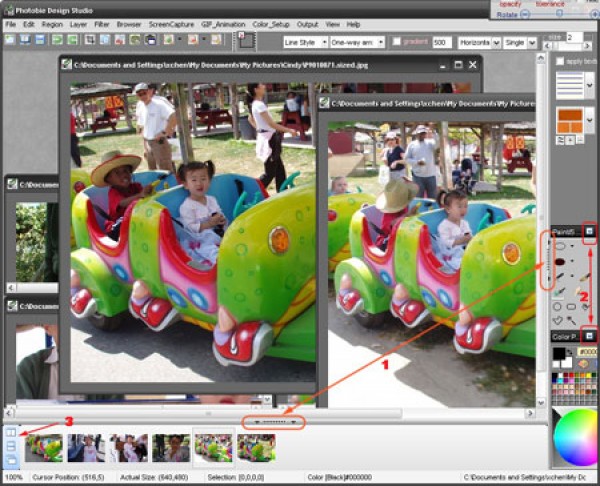Collapse the Paint panel using its header button
The image size is (600, 486).
click(x=590, y=231)
